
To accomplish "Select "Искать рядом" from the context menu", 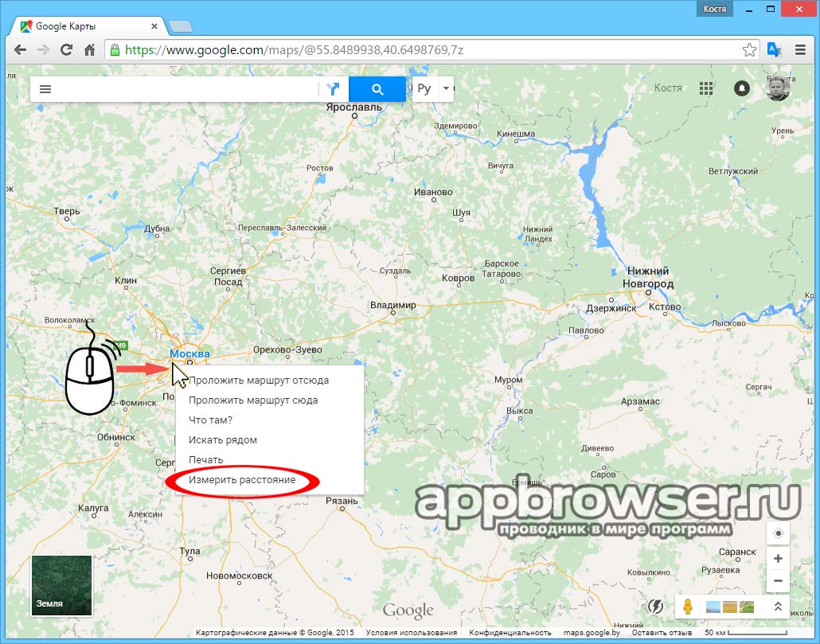I will tap(223, 440).
